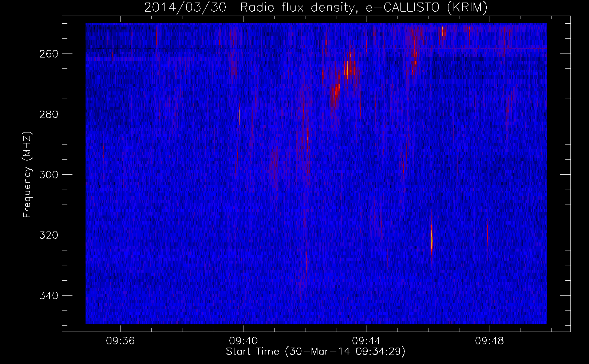Viewport: 589px width, 364px height.
Task: Click the 280 frequency tick label
Action: pyautogui.click(x=48, y=114)
